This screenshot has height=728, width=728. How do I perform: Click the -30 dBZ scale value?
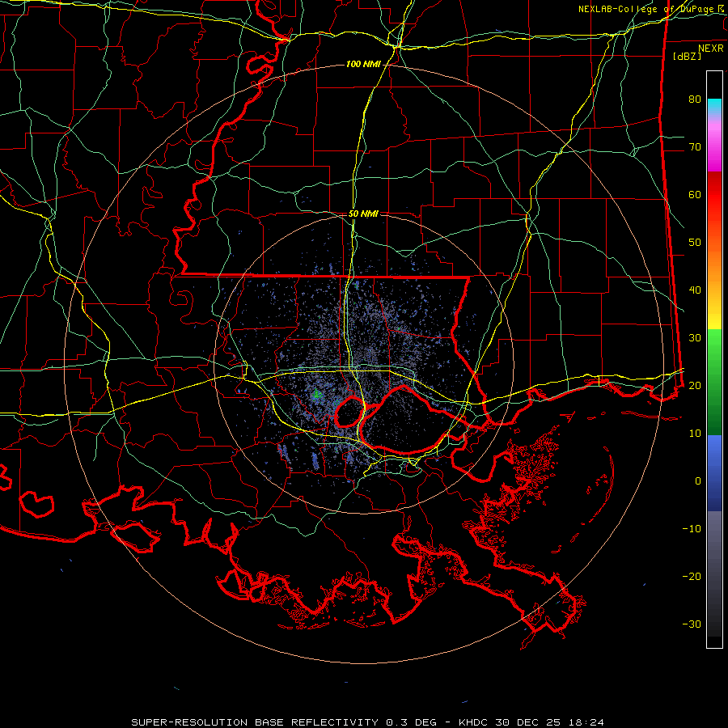692,624
